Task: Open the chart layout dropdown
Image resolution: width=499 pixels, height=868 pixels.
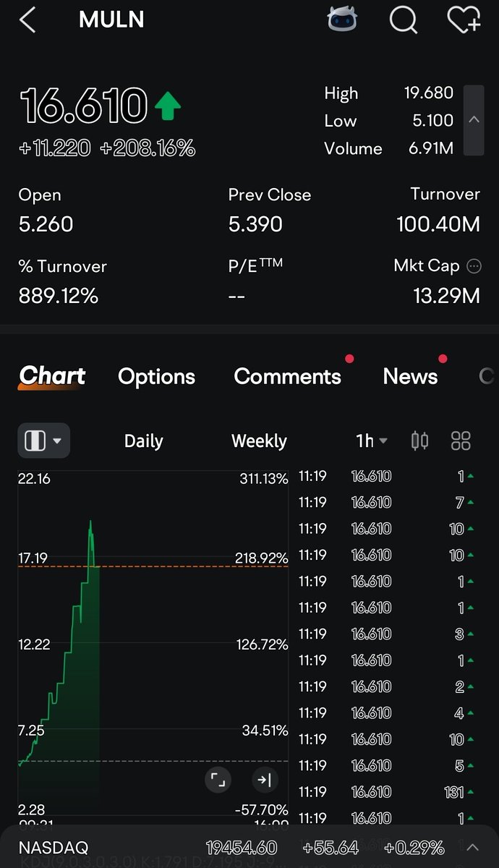Action: click(x=43, y=441)
